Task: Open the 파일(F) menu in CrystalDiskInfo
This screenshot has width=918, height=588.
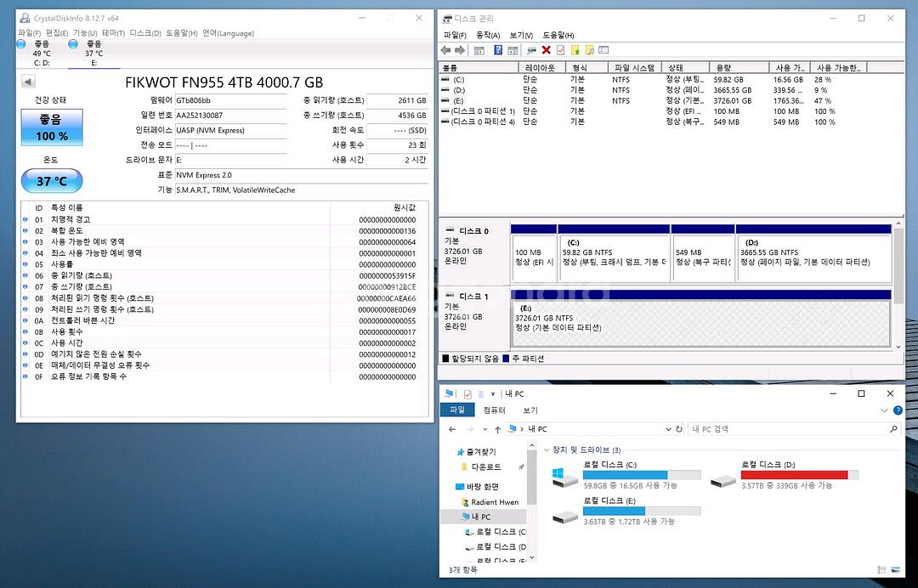Action: pyautogui.click(x=29, y=33)
